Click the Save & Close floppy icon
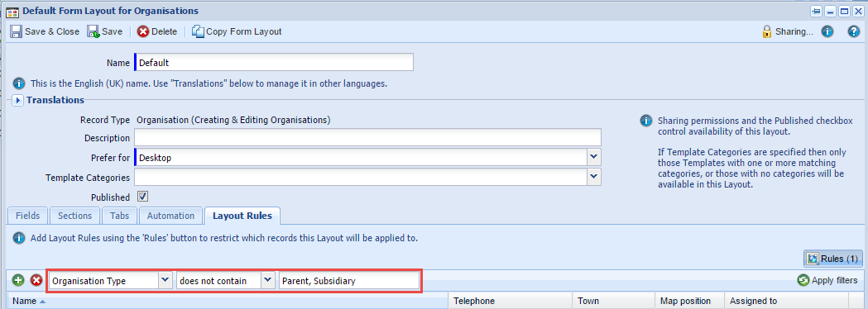The width and height of the screenshot is (868, 309). point(16,31)
